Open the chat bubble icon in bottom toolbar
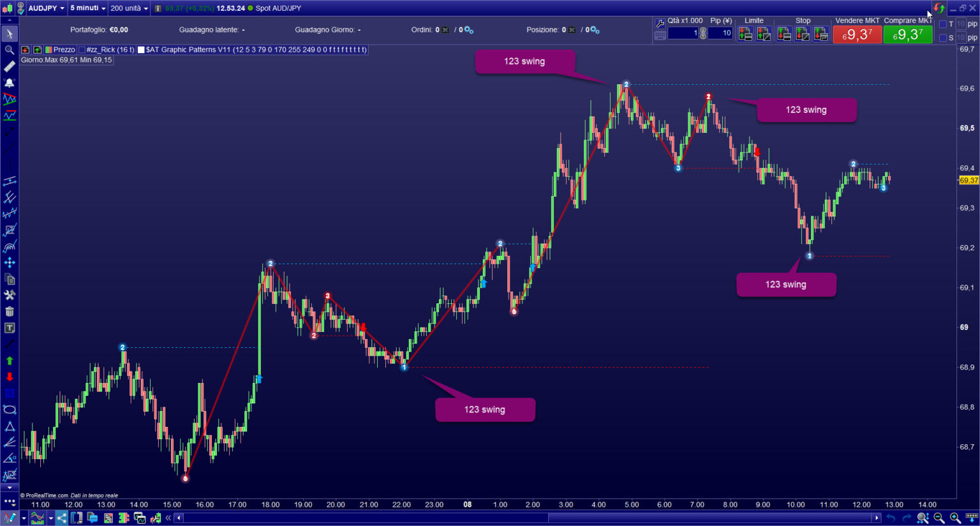Image resolution: width=980 pixels, height=526 pixels. 94,518
